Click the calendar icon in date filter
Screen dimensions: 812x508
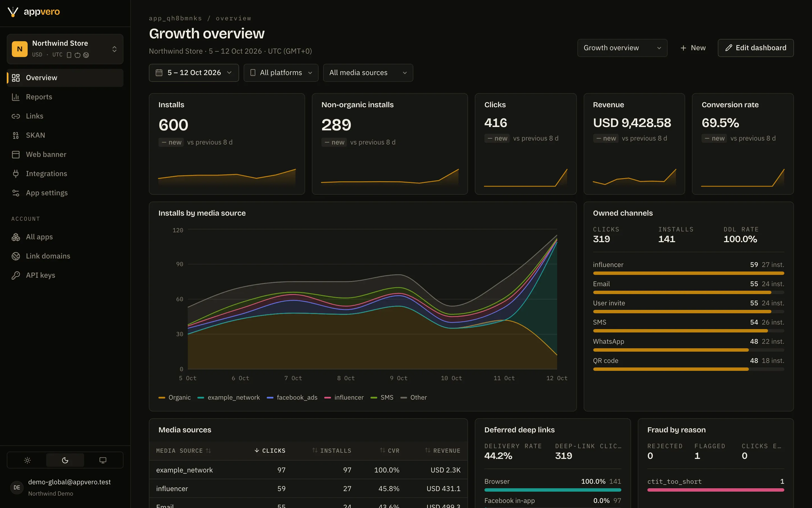click(159, 73)
